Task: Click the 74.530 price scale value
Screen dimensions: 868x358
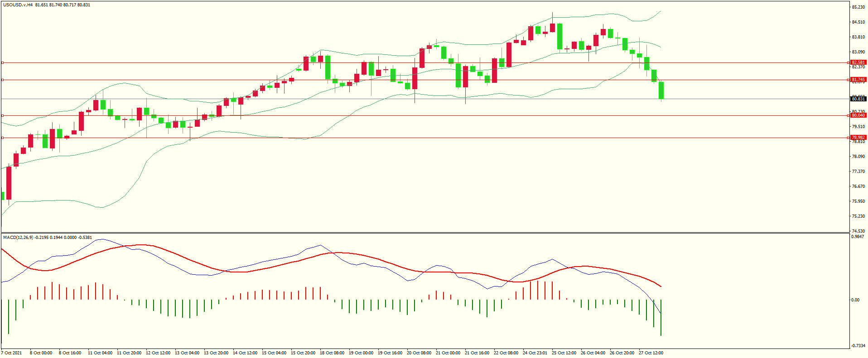Action: pyautogui.click(x=858, y=231)
